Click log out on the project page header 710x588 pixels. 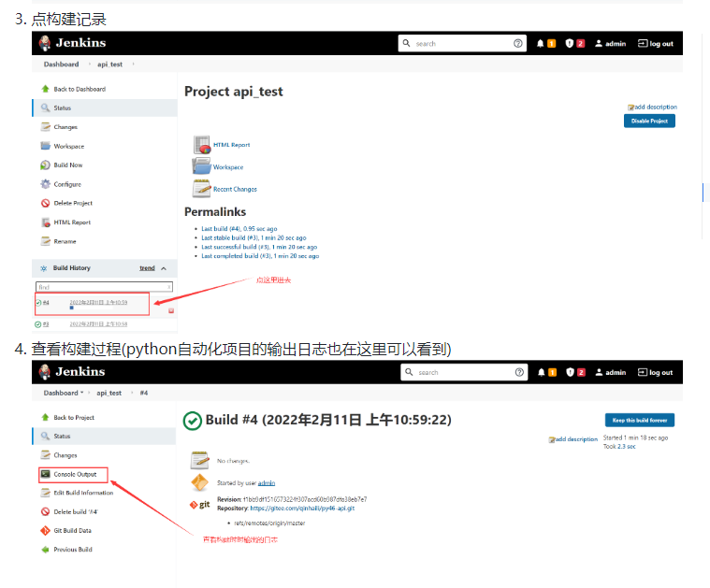pos(656,43)
